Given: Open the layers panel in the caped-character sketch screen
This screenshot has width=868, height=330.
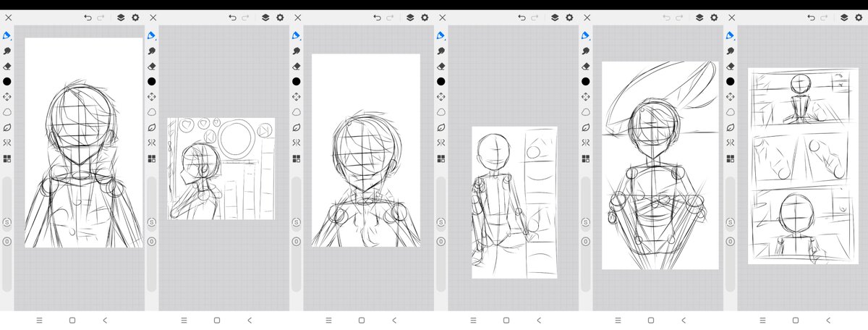Looking at the screenshot, I should point(122,17).
